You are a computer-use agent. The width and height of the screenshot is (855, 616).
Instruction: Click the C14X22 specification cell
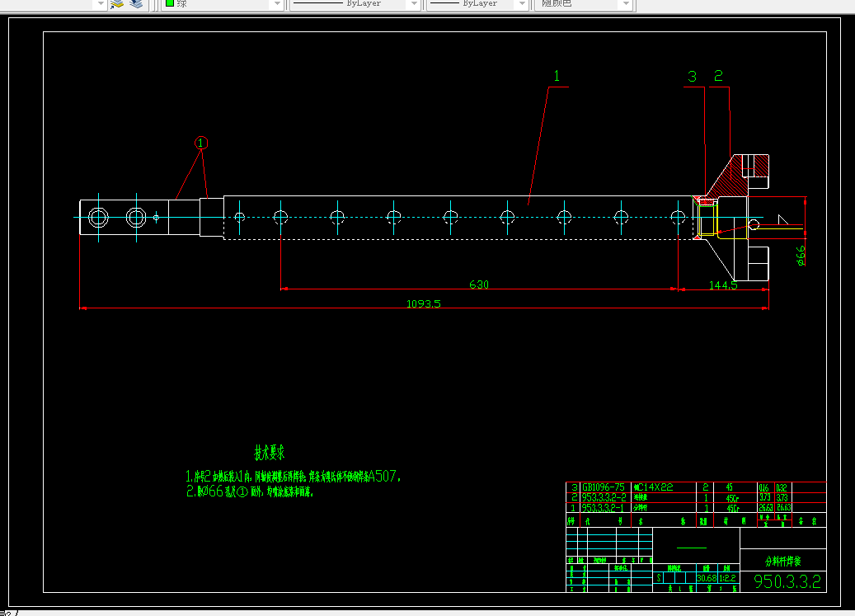(x=664, y=487)
